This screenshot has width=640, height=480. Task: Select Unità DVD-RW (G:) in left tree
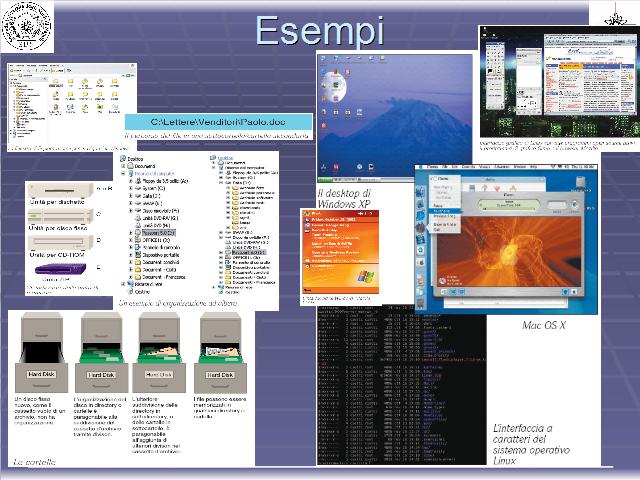click(160, 218)
